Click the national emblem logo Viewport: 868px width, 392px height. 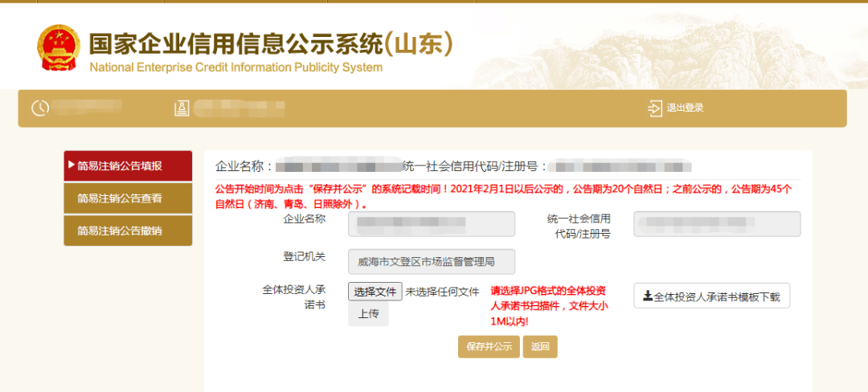(x=59, y=48)
